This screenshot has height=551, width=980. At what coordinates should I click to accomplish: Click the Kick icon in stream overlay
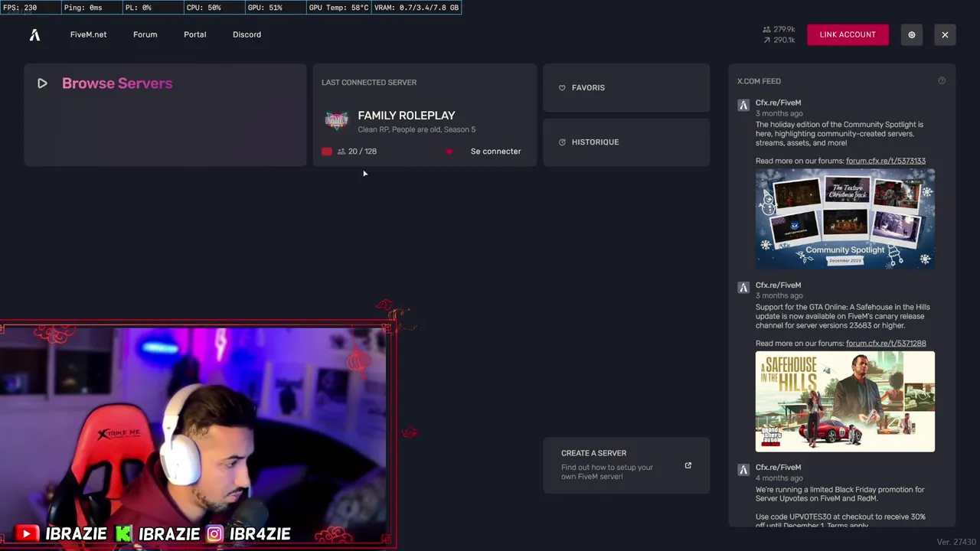coord(122,534)
